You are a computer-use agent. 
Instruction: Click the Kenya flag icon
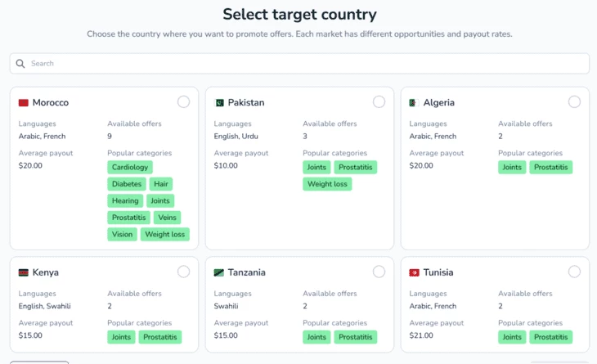point(24,272)
